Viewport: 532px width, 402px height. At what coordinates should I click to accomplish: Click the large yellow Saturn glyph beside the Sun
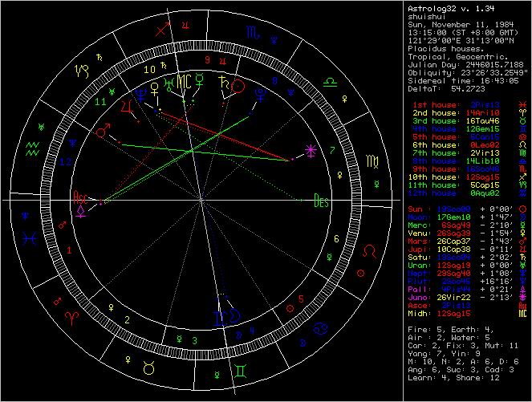[x=224, y=83]
